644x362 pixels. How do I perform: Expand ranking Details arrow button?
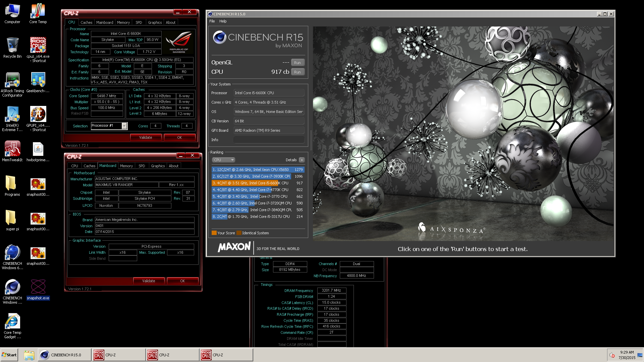point(302,160)
